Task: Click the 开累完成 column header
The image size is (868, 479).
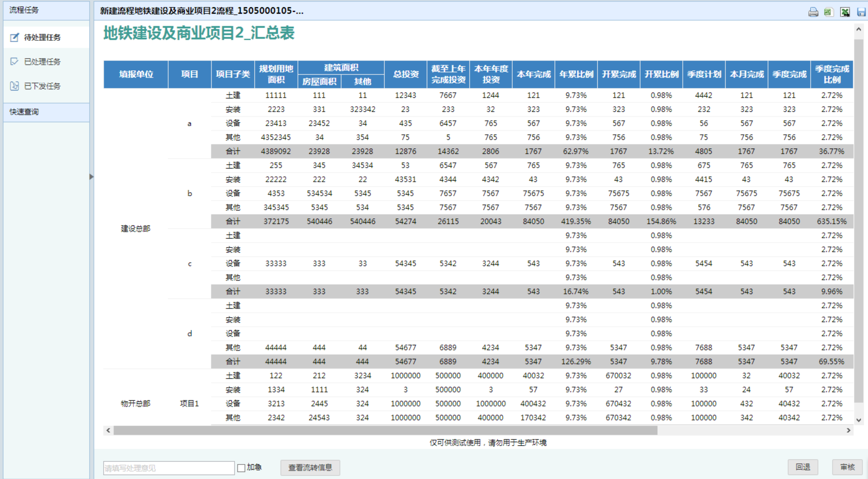Action: (619, 74)
